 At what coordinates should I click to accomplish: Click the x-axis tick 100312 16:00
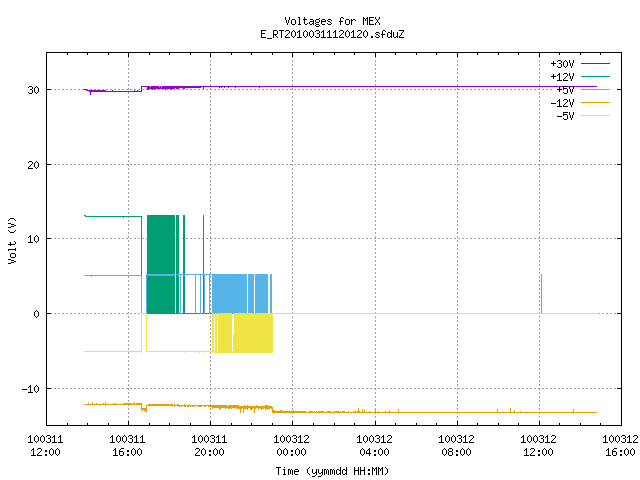tap(620, 446)
